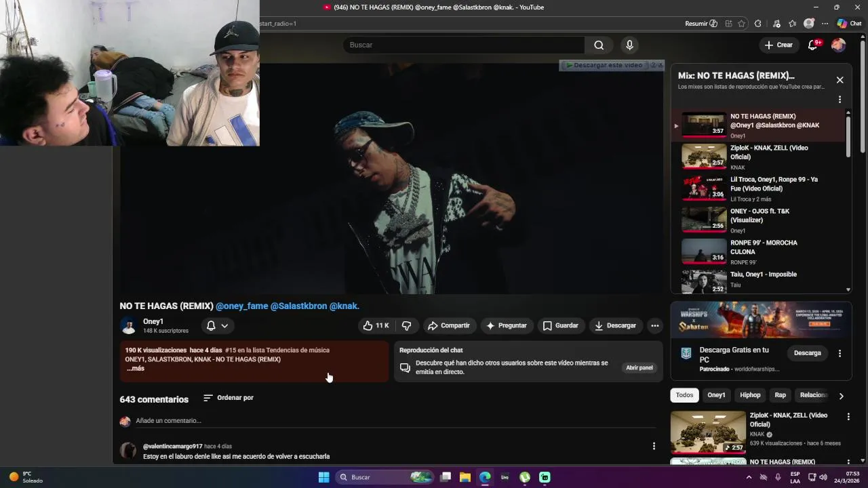
Task: Select the Relacionados filter chip
Action: coord(813,395)
